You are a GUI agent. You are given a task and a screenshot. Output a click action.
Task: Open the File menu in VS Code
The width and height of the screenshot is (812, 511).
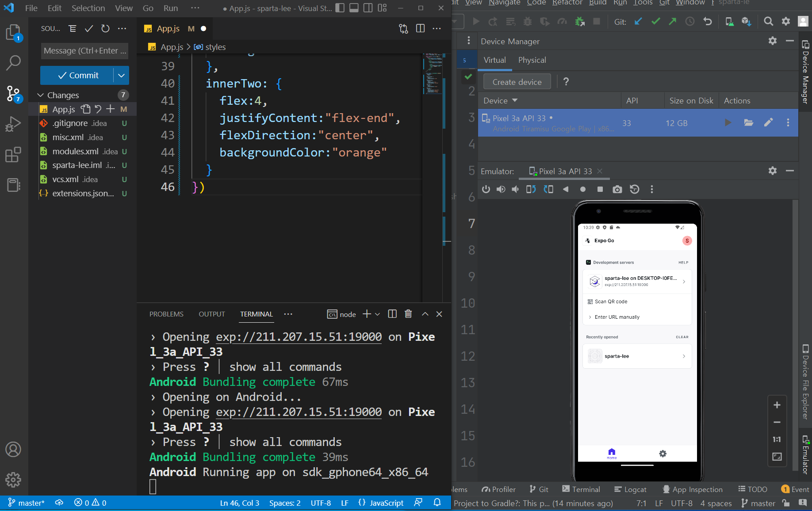(31, 8)
